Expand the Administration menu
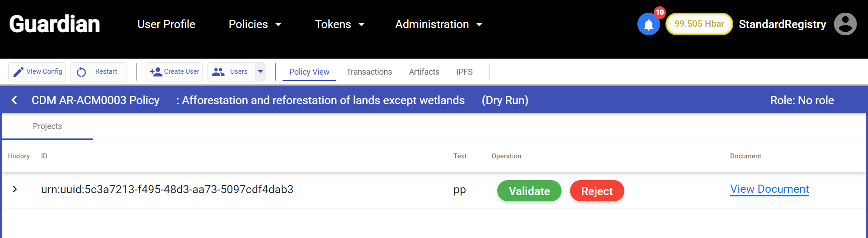 (439, 24)
